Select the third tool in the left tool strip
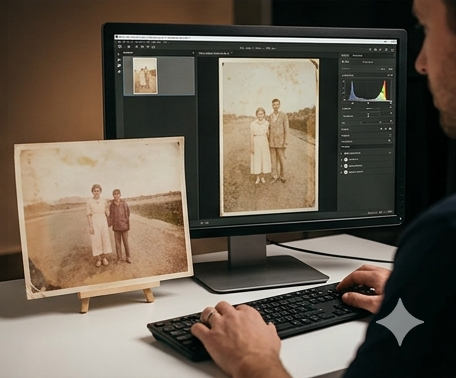Image resolution: width=456 pixels, height=378 pixels. [x=119, y=66]
